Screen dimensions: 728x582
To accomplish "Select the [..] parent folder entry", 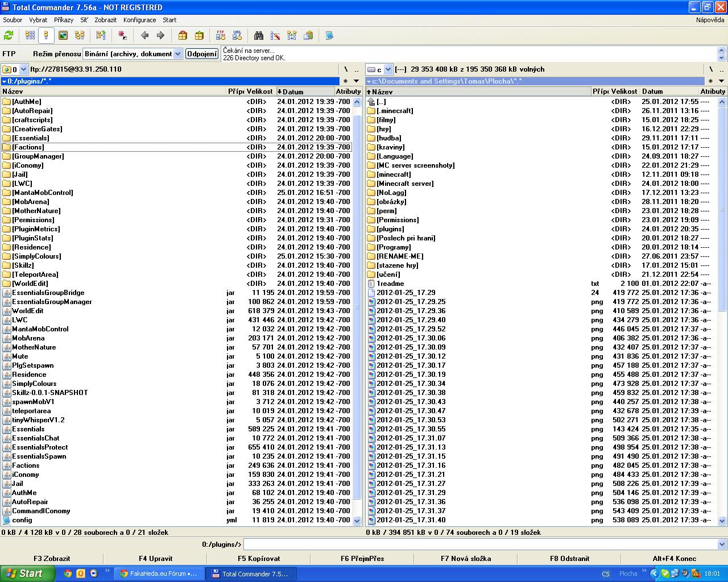I will [541, 102].
